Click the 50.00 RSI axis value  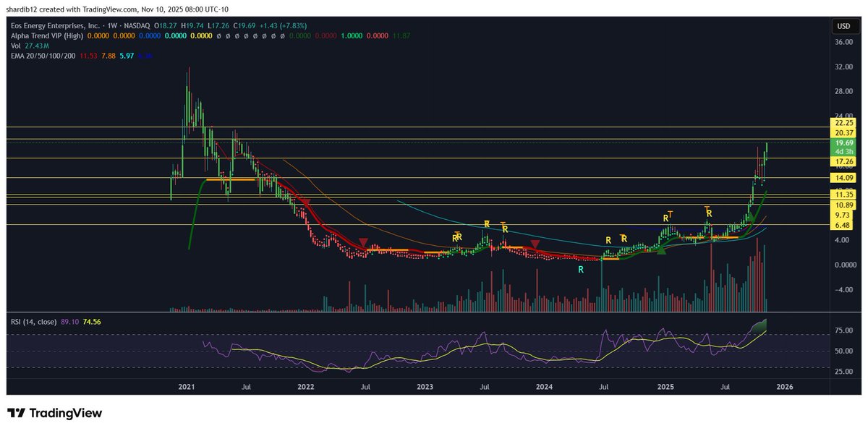coord(844,351)
